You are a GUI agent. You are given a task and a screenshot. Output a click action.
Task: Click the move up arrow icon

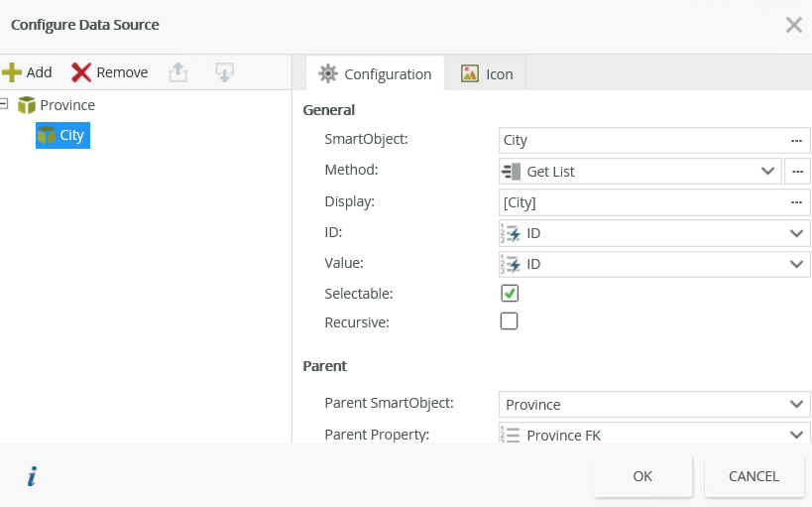177,72
